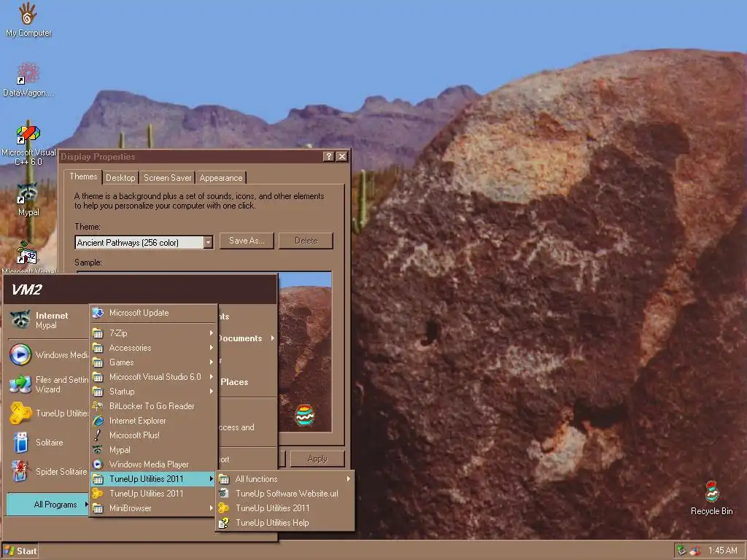Viewport: 747px width, 560px height.
Task: Launch Mypal from All Programs list
Action: pos(153,450)
